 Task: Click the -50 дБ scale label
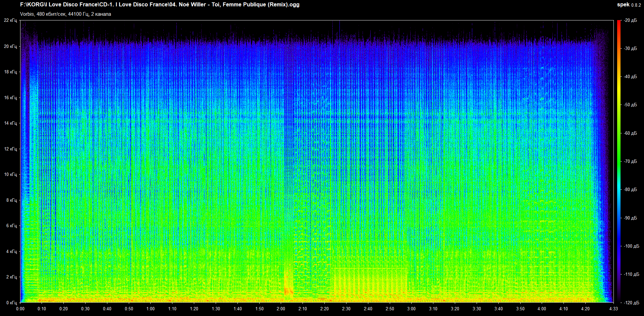(x=630, y=105)
